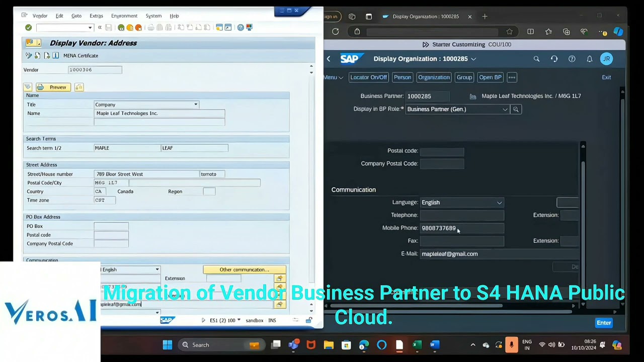
Task: Click the BP Role search help magnifier
Action: 516,109
